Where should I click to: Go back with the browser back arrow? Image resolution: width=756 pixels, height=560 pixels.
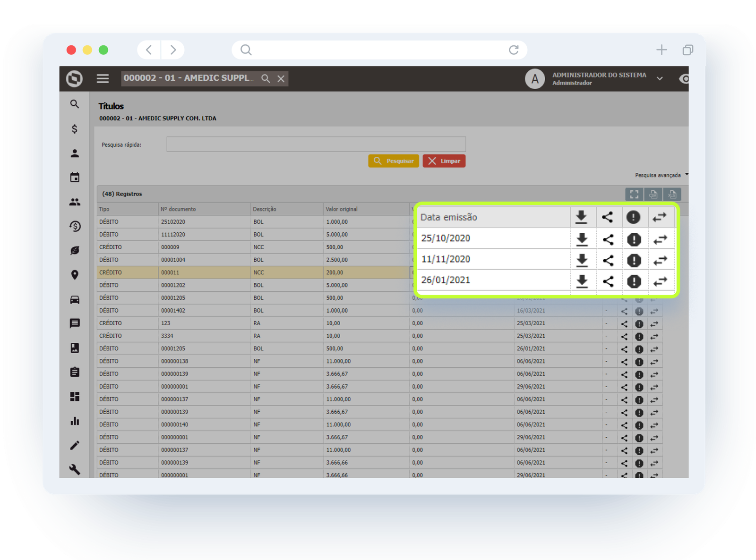tap(149, 50)
